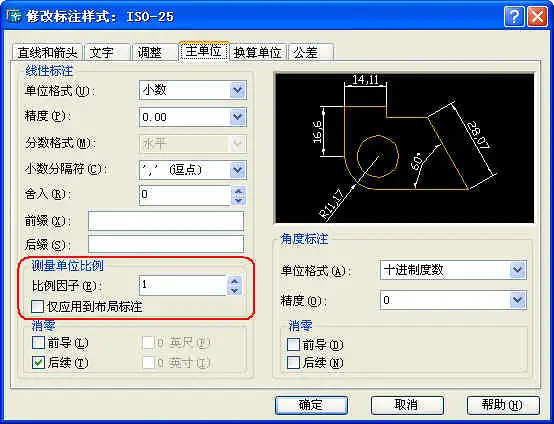Expand the 精度(P) dropdown showing 0.00
Viewport: 554px width, 424px height.
[193, 117]
